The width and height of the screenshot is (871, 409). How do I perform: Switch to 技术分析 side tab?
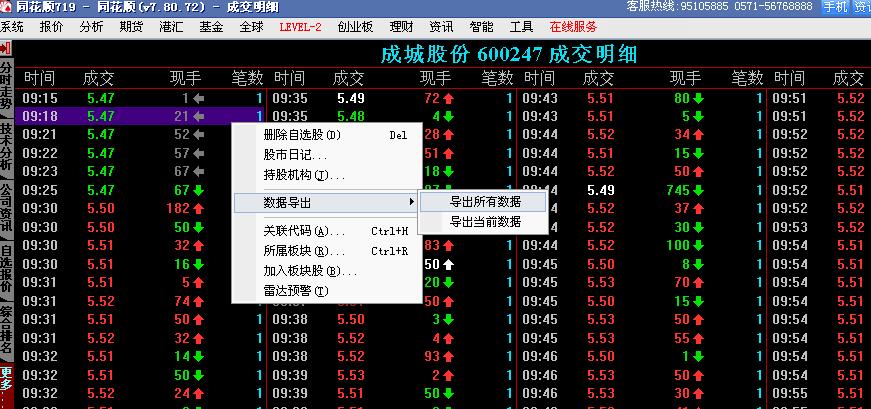click(6, 147)
